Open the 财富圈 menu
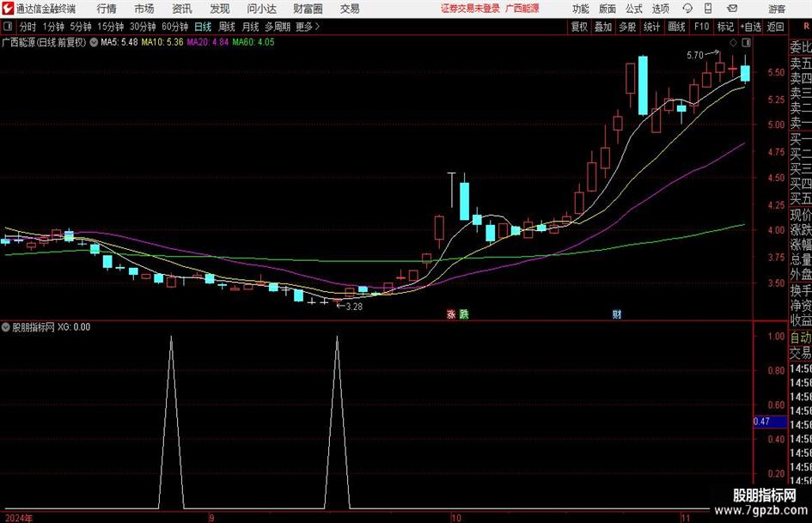The image size is (812, 523). [x=308, y=9]
